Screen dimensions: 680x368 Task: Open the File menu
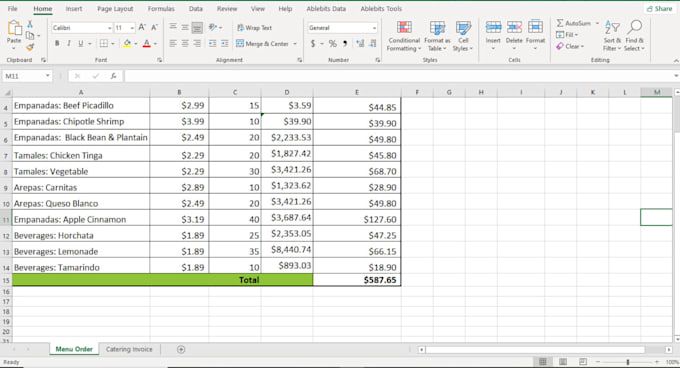point(13,9)
